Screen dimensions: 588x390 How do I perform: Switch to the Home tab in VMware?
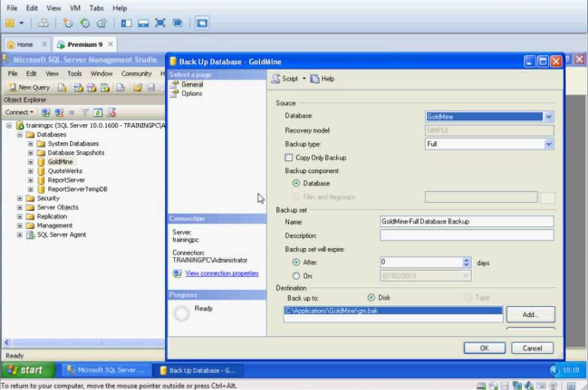pyautogui.click(x=25, y=45)
